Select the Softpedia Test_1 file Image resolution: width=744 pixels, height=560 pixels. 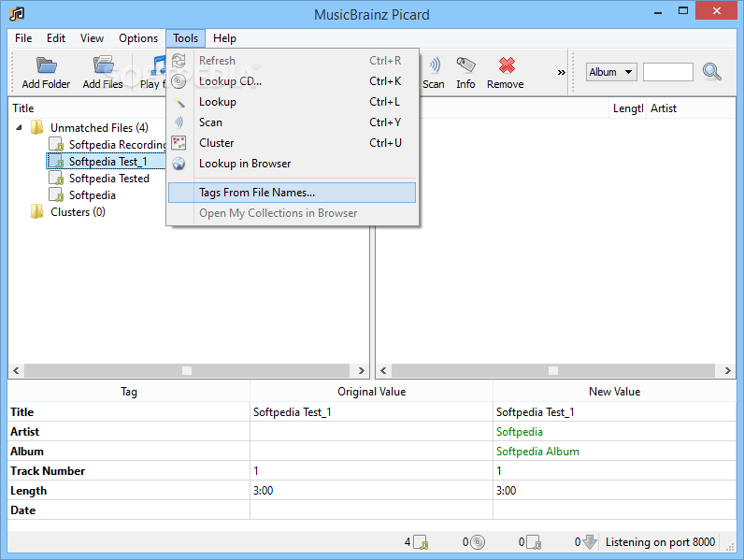(108, 162)
